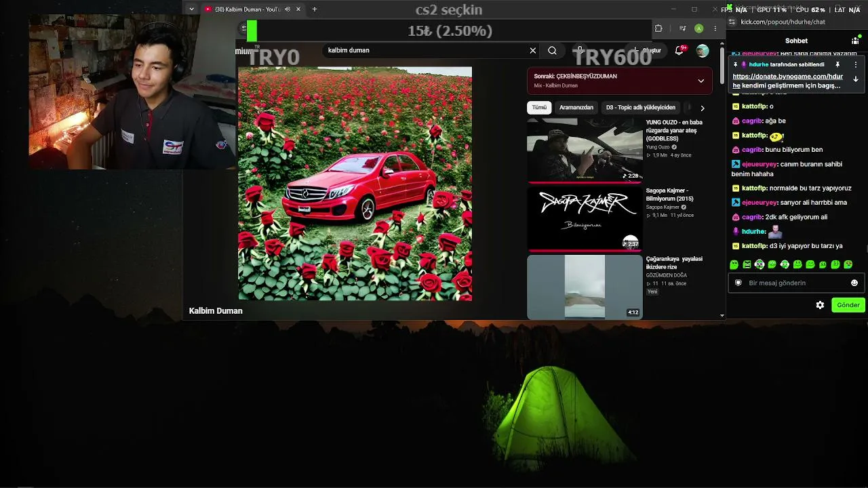This screenshot has height=488, width=868.
Task: Unpin the pinned chat message
Action: (x=837, y=65)
